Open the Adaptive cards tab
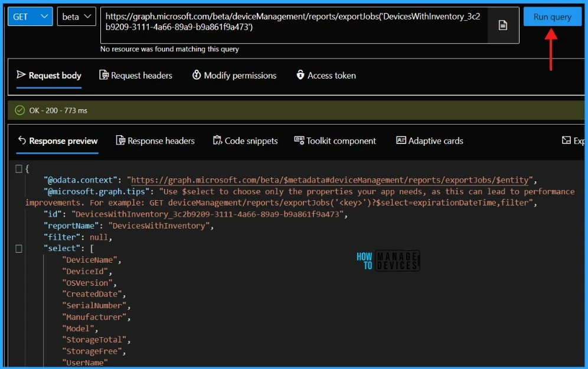The width and height of the screenshot is (588, 369). [430, 141]
